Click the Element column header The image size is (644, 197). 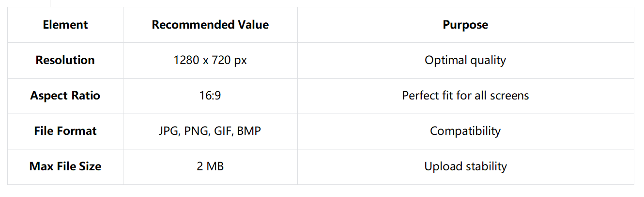65,25
